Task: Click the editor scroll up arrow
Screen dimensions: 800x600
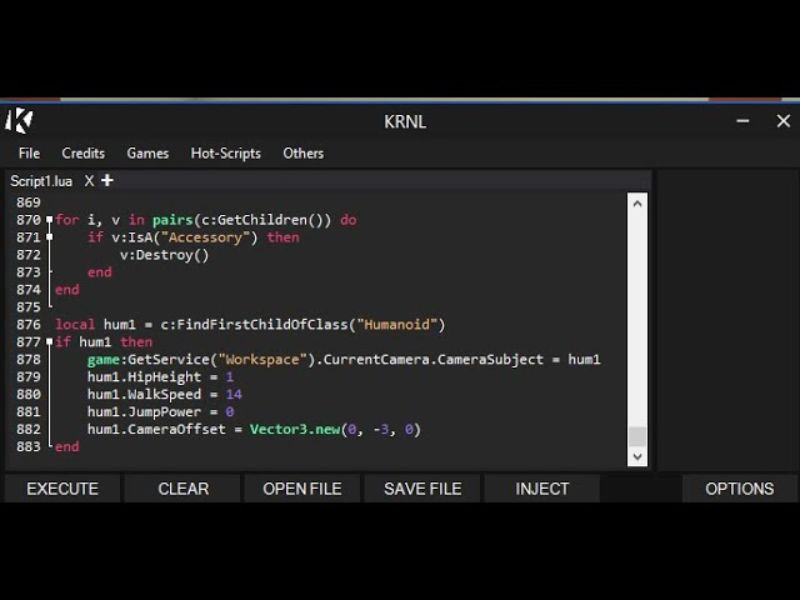Action: 637,204
